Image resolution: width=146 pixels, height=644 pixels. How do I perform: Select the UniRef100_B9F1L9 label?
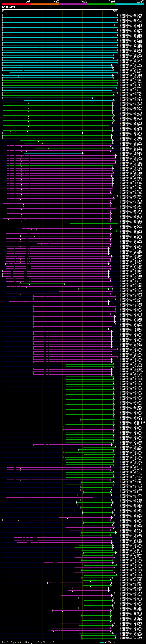pyautogui.click(x=131, y=32)
